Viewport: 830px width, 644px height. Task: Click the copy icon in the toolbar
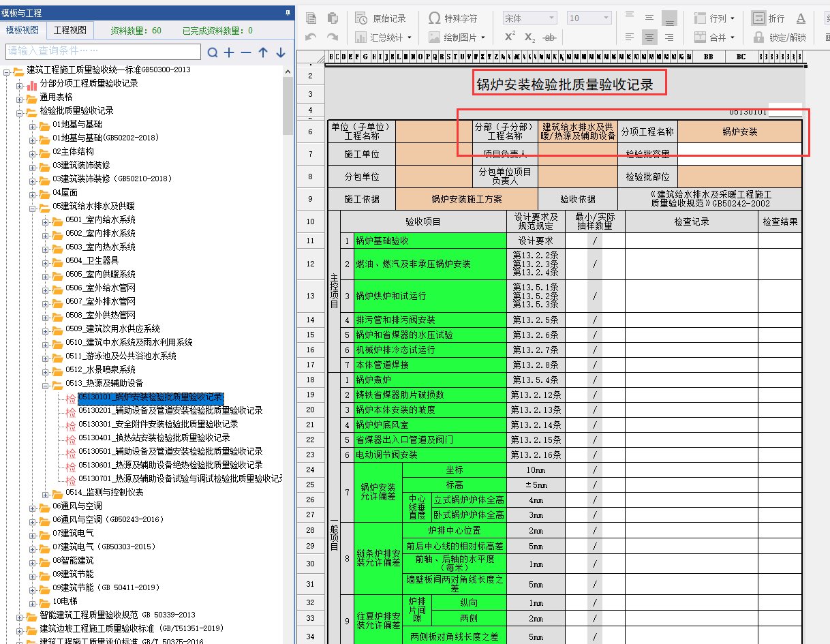point(311,18)
